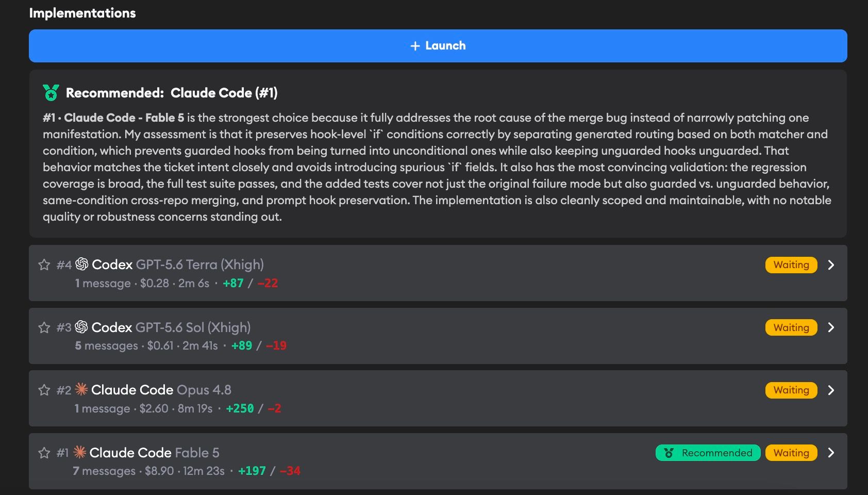Star the Codex GPT-5.6 Terra implementation
Viewport: 868px width, 495px height.
click(44, 265)
